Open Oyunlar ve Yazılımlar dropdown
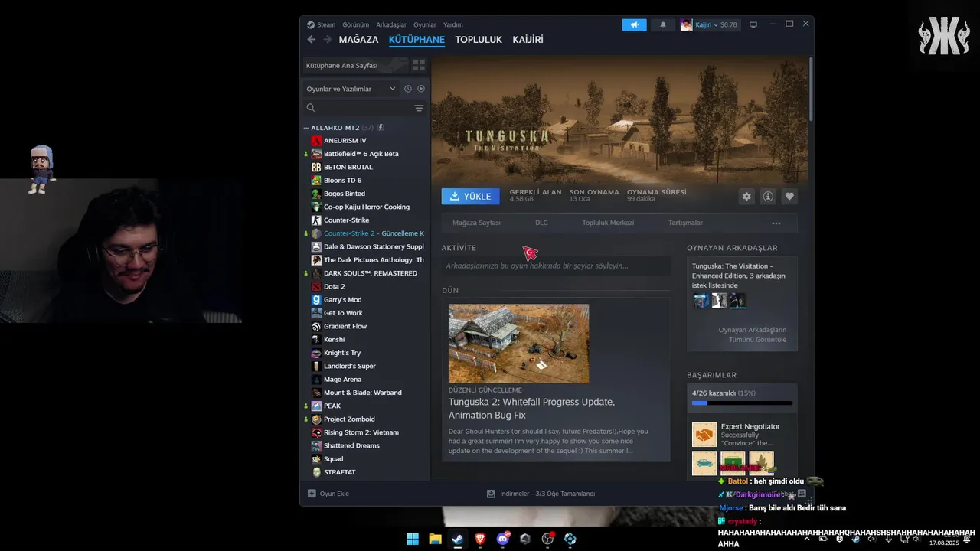The image size is (980, 551). click(x=351, y=89)
